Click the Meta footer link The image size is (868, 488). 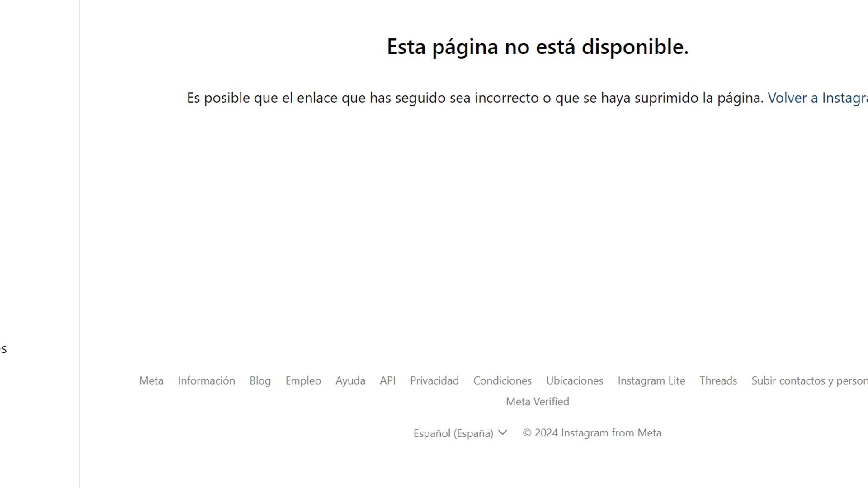tap(151, 381)
